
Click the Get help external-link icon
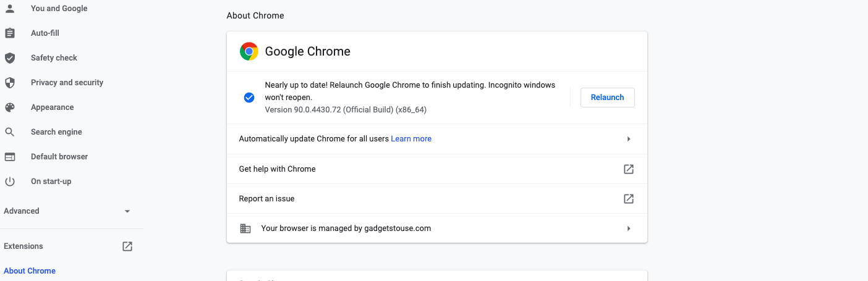coord(629,169)
